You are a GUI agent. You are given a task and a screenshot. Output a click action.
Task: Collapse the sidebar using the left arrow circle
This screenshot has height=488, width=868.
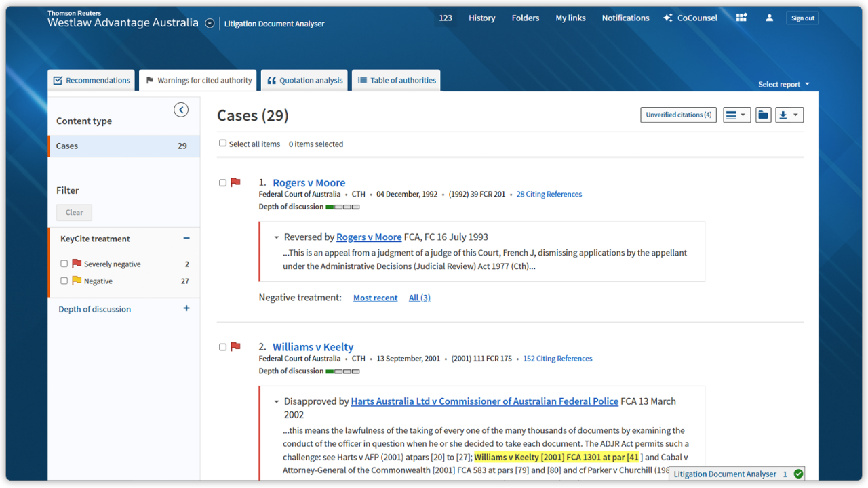tap(180, 109)
